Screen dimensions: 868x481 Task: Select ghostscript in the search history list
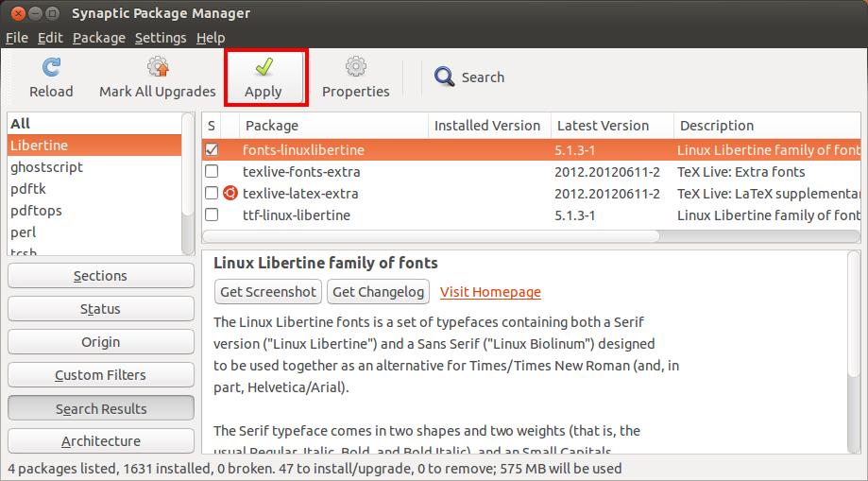pos(47,167)
